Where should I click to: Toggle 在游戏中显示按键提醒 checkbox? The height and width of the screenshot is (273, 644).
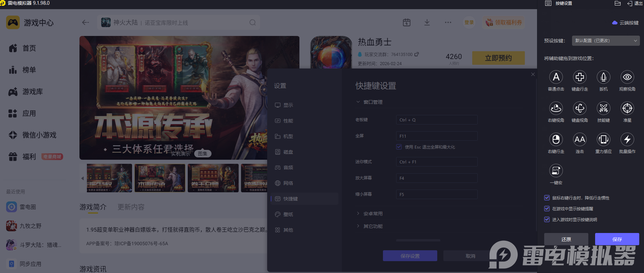coord(547,209)
